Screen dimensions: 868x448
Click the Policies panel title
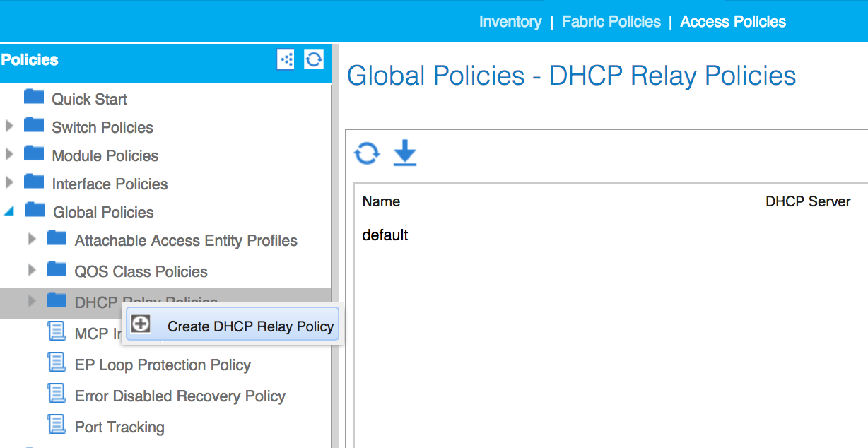tap(30, 60)
